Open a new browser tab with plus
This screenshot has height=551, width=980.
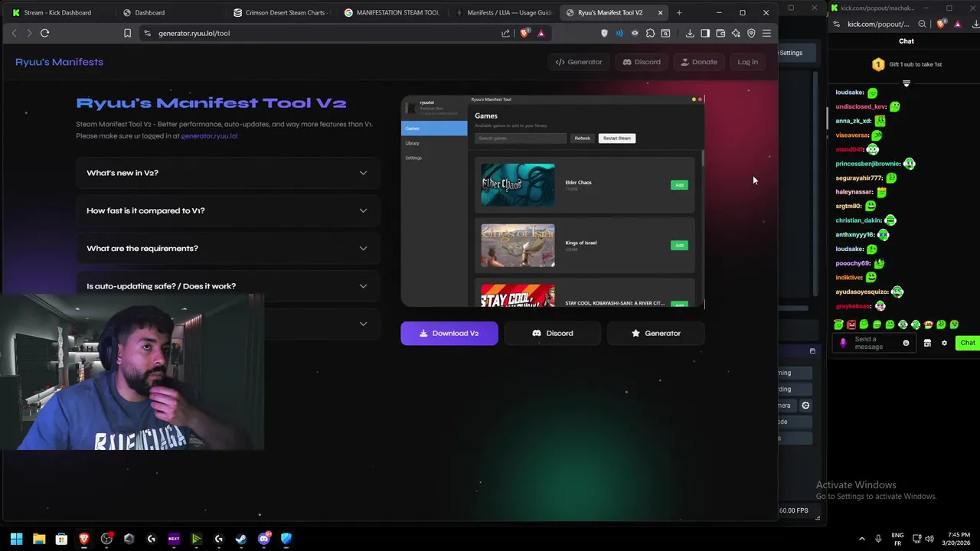[x=678, y=12]
